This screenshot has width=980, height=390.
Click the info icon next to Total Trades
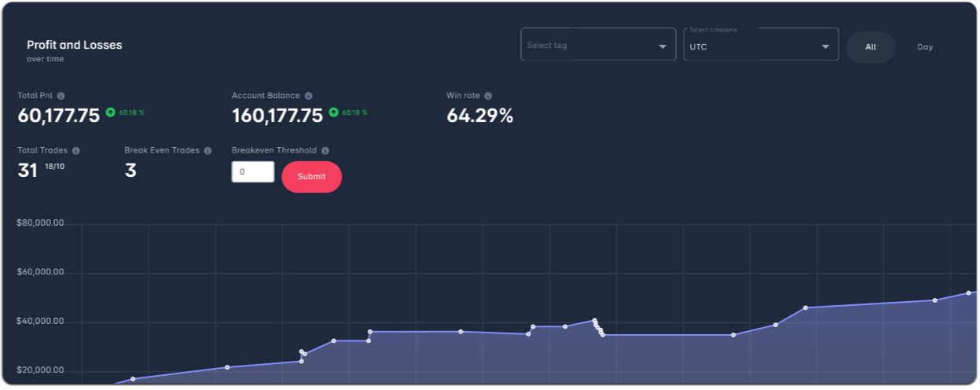(75, 150)
